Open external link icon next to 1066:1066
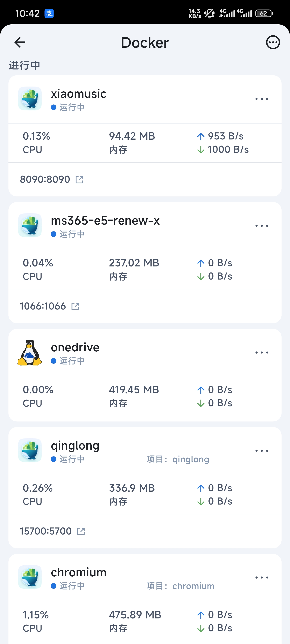The height and width of the screenshot is (644, 290). tap(75, 306)
